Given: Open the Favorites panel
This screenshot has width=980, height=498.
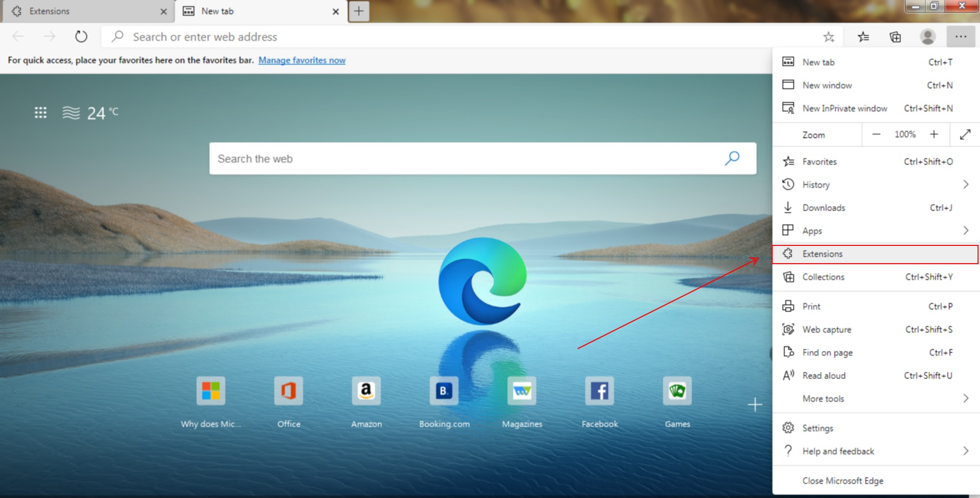Looking at the screenshot, I should point(862,36).
